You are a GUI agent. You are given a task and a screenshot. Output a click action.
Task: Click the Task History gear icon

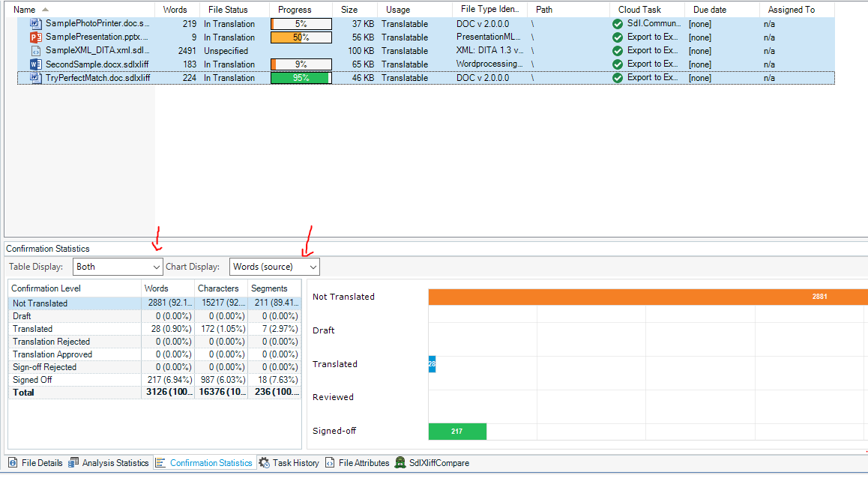[264, 463]
